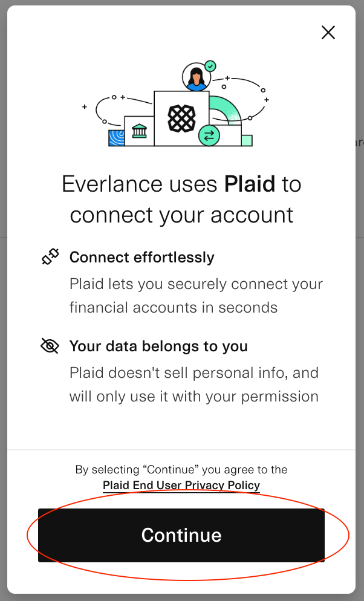Click the green transfer arrows icon
The height and width of the screenshot is (601, 364).
pyautogui.click(x=209, y=135)
